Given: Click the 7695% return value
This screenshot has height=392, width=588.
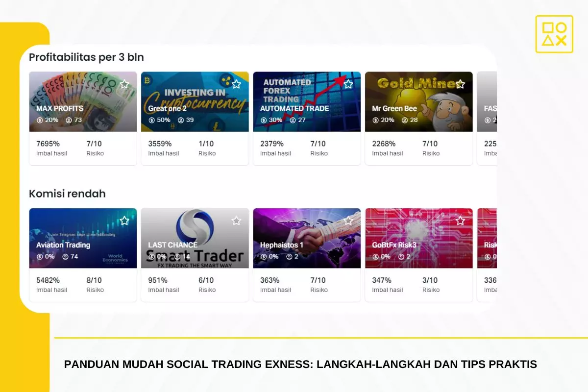Looking at the screenshot, I should [x=48, y=144].
